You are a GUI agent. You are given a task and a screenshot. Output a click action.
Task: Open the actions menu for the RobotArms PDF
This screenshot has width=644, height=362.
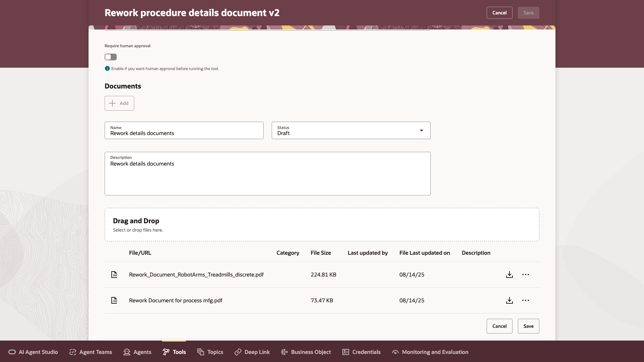526,275
